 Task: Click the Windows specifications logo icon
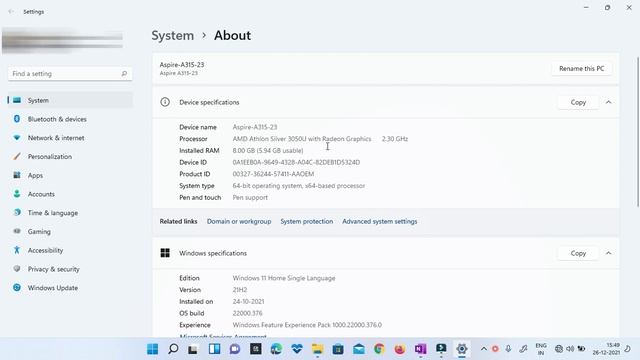165,253
